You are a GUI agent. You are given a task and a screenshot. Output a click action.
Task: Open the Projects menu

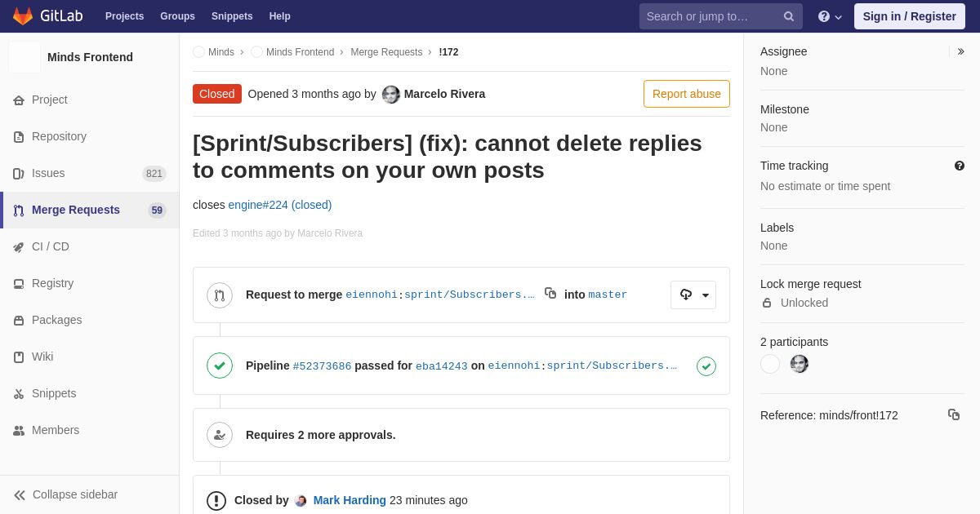coord(125,16)
